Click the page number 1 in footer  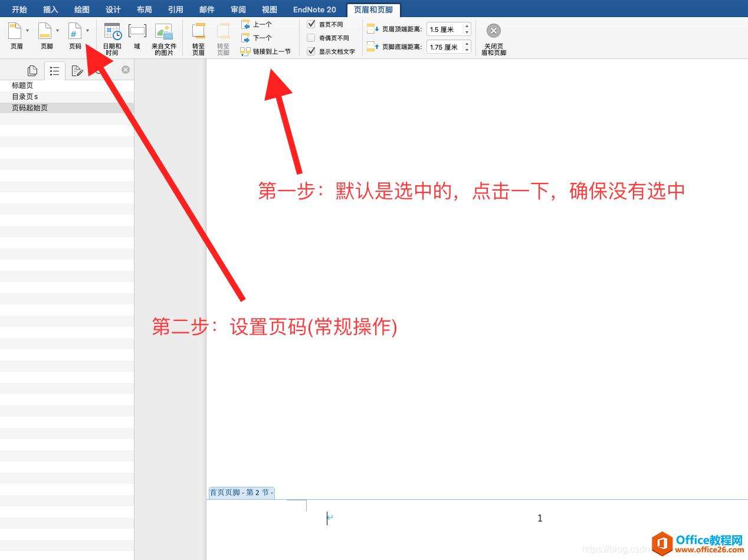coord(540,518)
